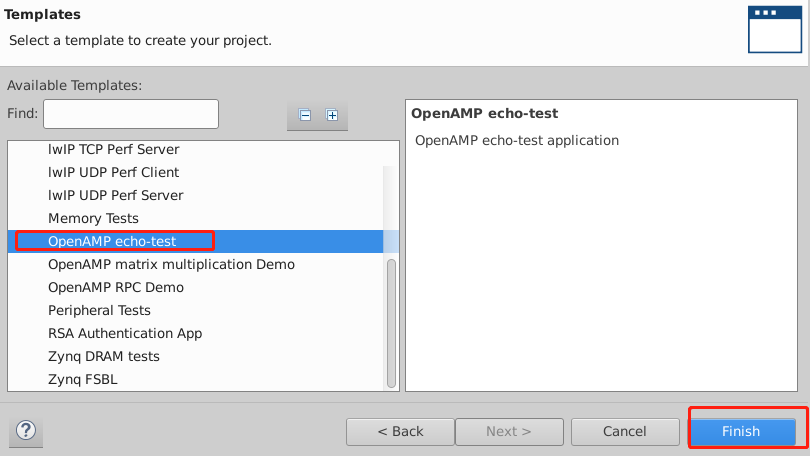
Task: Open the help question mark icon
Action: click(26, 431)
